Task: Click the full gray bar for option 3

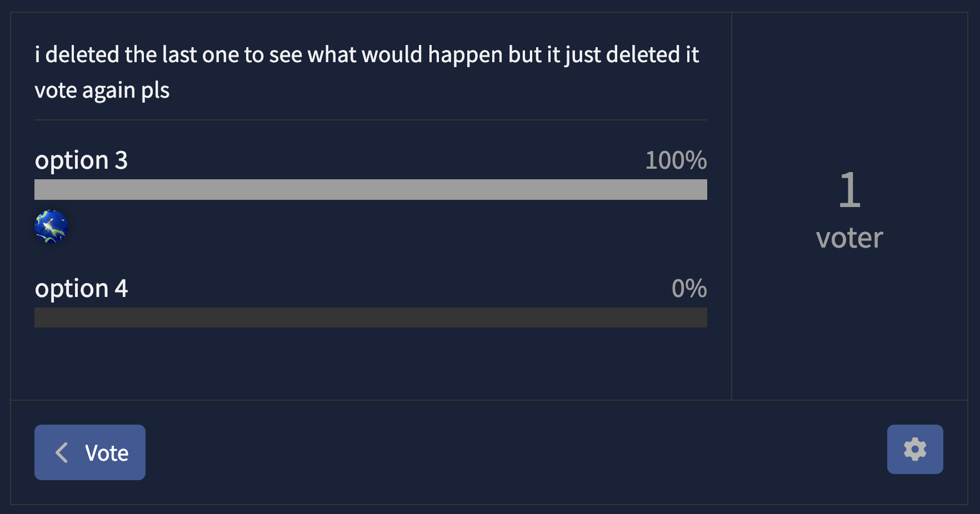Action: click(371, 189)
